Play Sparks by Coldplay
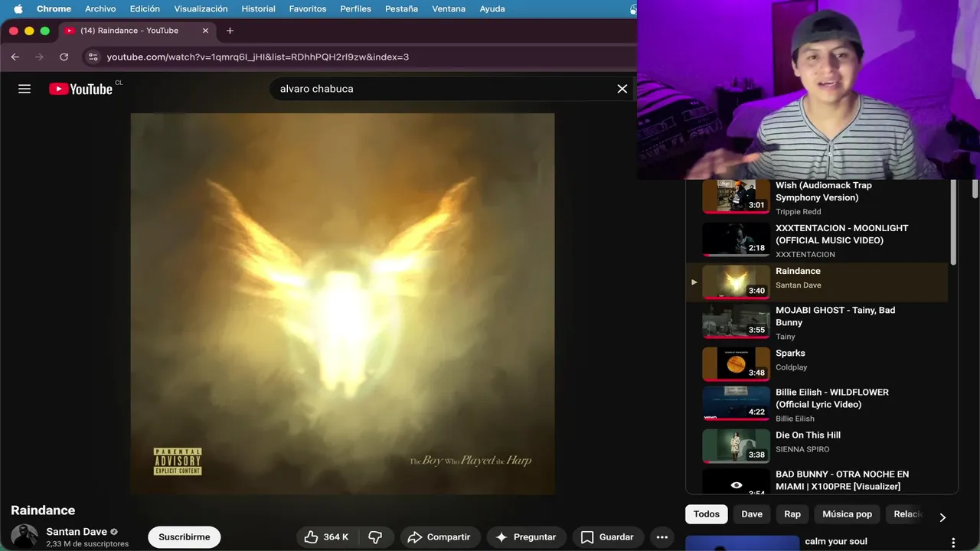 pyautogui.click(x=790, y=354)
